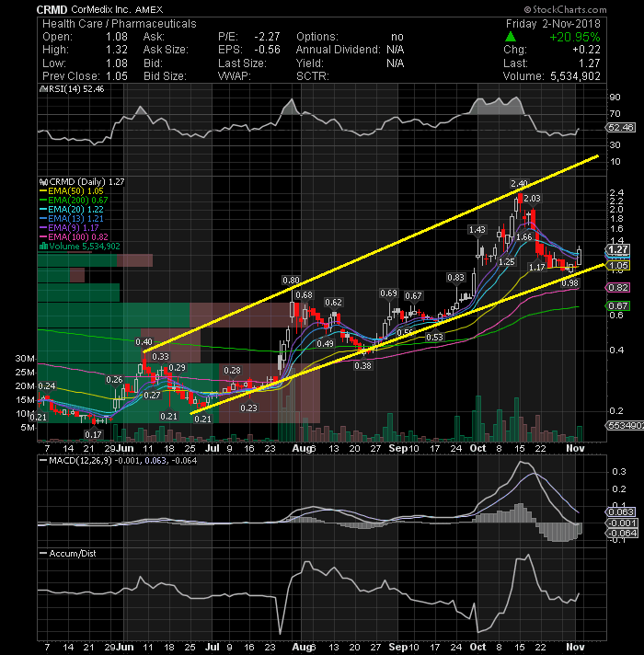Click the Friday 2-Nov-2018 date text
The width and height of the screenshot is (644, 655).
tap(553, 24)
